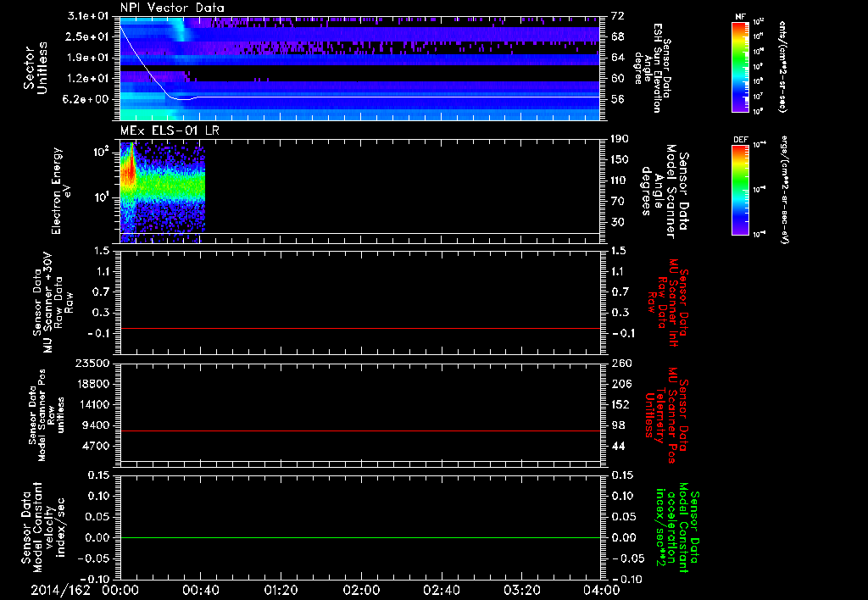Select the 'Model Scanner Pos Raw unitless' axis label
This screenshot has height=600, width=868.
click(x=46, y=415)
